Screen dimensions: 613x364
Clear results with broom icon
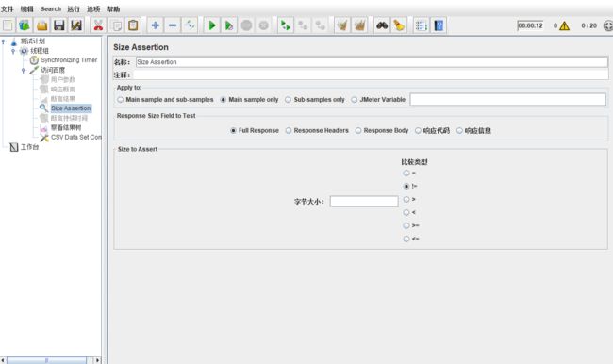point(342,25)
